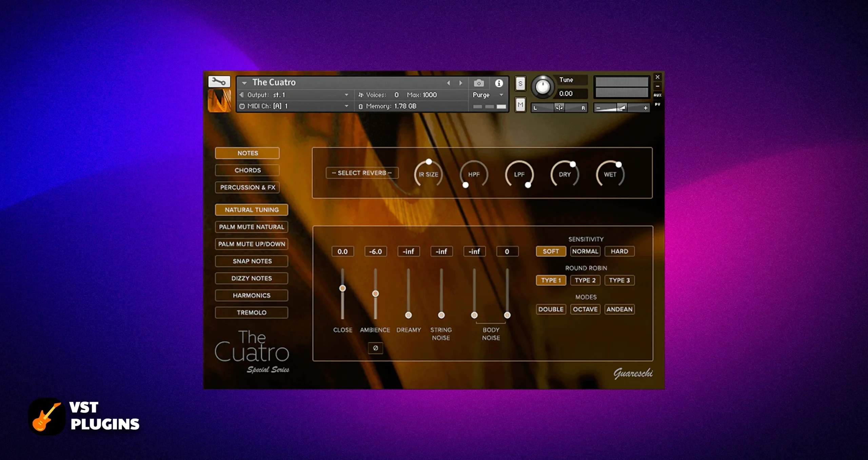Open the Output st. 1 dropdown
The width and height of the screenshot is (868, 460).
coord(294,95)
